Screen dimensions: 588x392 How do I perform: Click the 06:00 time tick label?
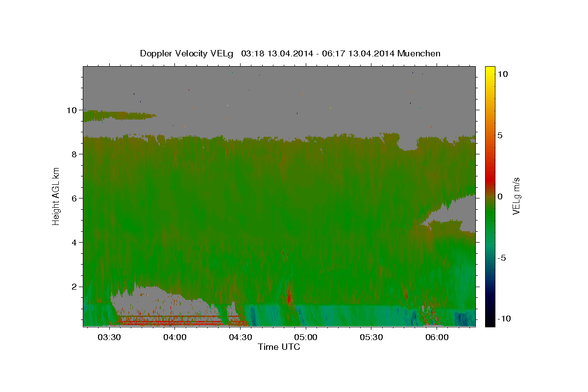(x=437, y=337)
